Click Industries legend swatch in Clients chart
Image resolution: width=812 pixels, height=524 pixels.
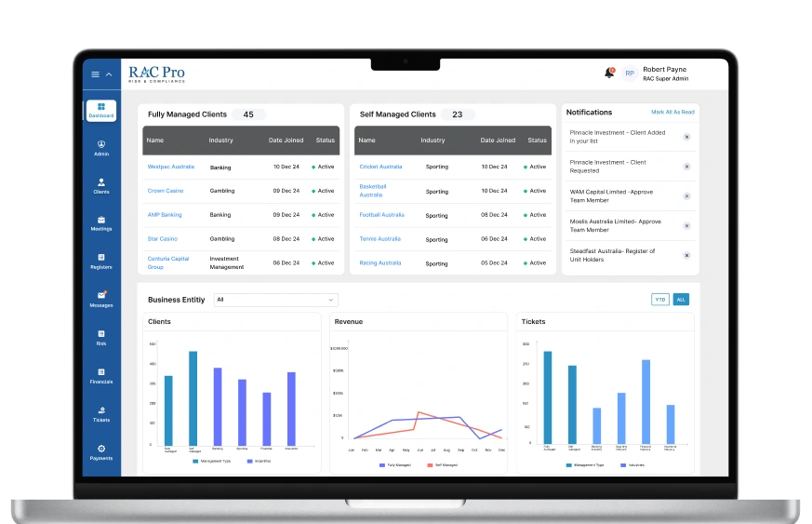pos(249,461)
